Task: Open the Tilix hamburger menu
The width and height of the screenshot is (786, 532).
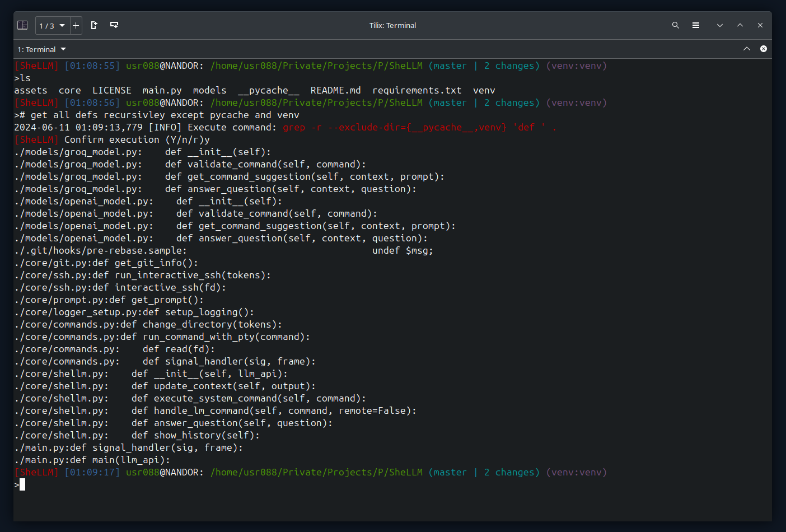Action: point(696,25)
